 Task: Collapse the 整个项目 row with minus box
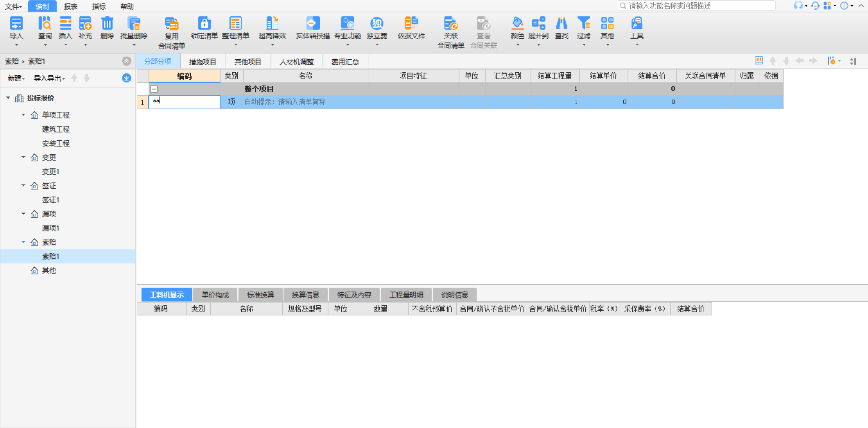tap(154, 89)
